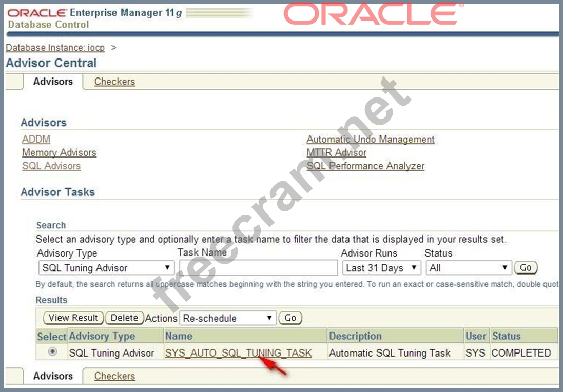563x392 pixels.
Task: Click the Delete button
Action: [124, 318]
